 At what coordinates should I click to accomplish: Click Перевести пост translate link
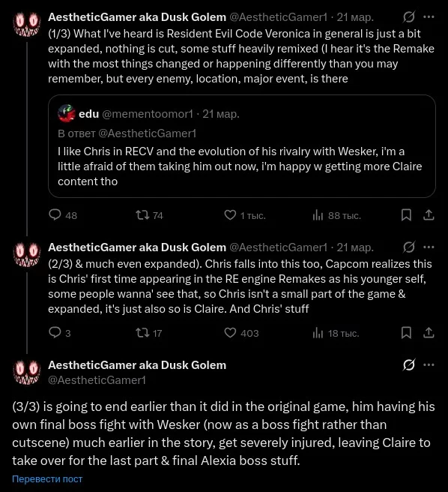[47, 478]
